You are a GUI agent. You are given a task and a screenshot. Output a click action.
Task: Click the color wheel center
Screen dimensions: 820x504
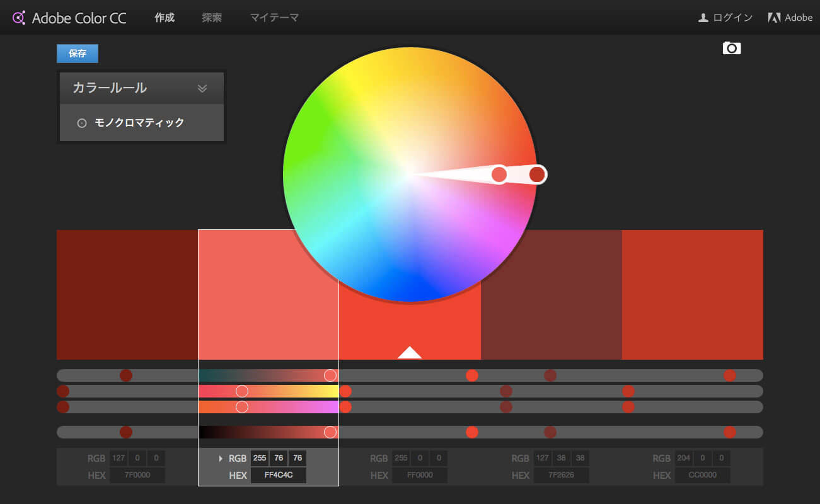coord(410,175)
